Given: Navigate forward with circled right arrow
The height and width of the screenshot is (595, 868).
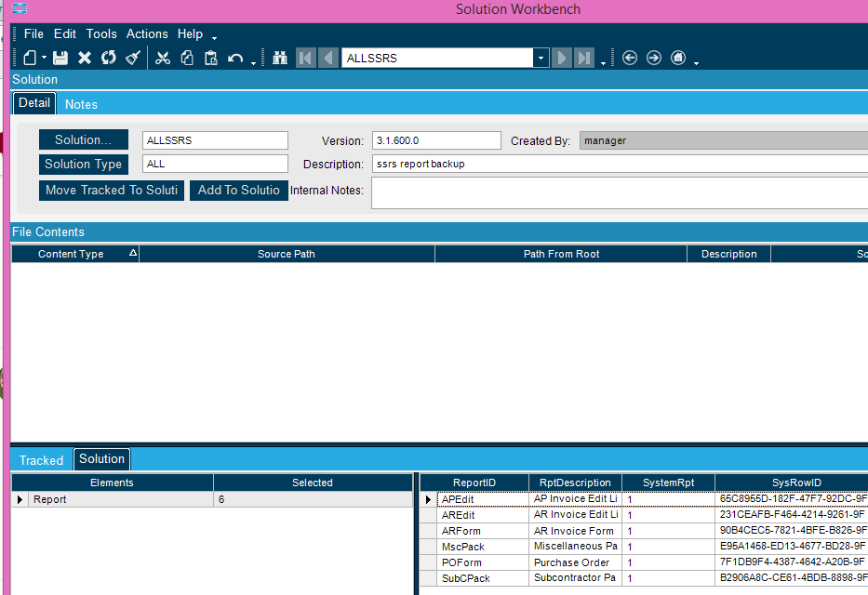Looking at the screenshot, I should coord(654,58).
